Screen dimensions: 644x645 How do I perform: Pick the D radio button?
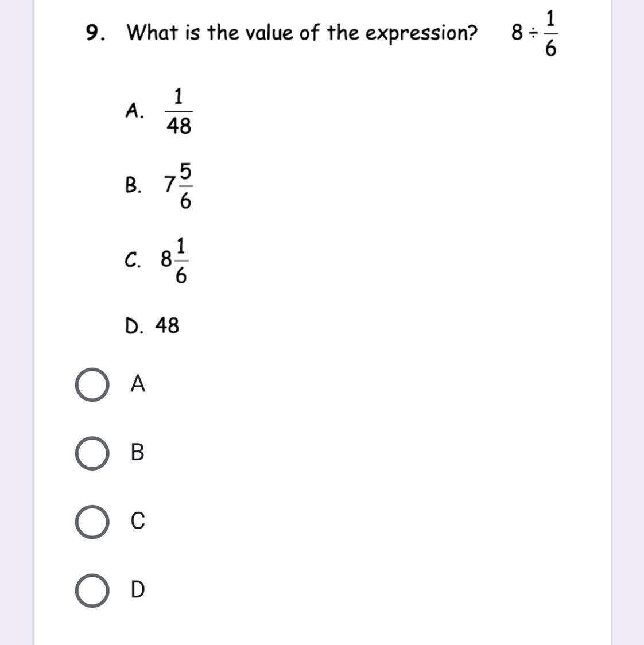92,590
